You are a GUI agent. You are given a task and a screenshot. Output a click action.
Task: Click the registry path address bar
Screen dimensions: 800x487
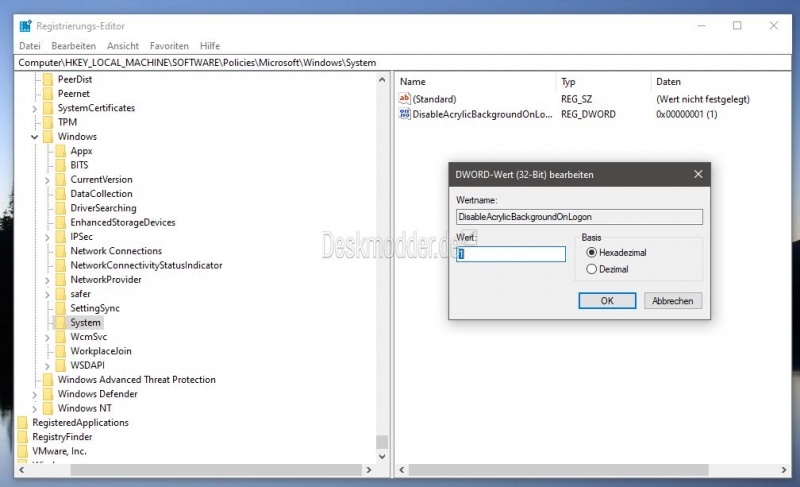[403, 63]
